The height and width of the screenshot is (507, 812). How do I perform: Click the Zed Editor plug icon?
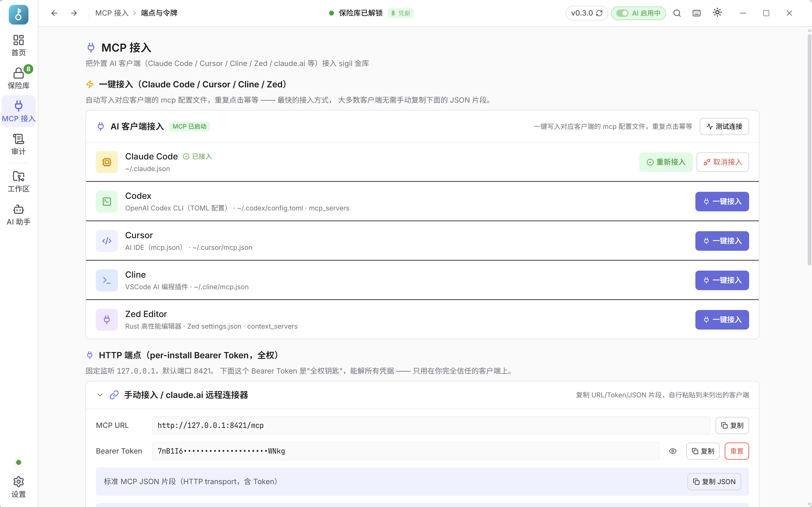point(107,320)
